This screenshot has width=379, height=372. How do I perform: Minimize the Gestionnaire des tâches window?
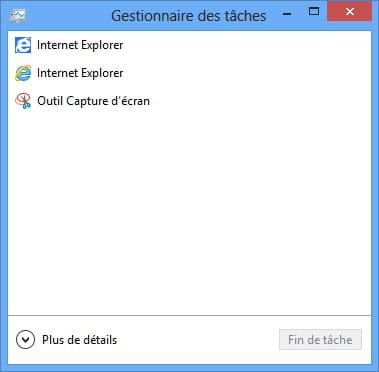coord(287,14)
